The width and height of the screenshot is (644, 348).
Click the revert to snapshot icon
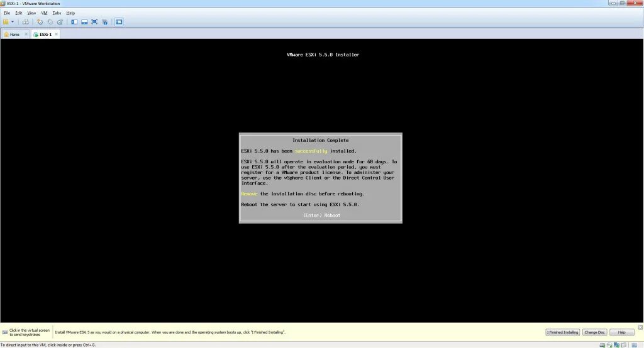point(50,22)
